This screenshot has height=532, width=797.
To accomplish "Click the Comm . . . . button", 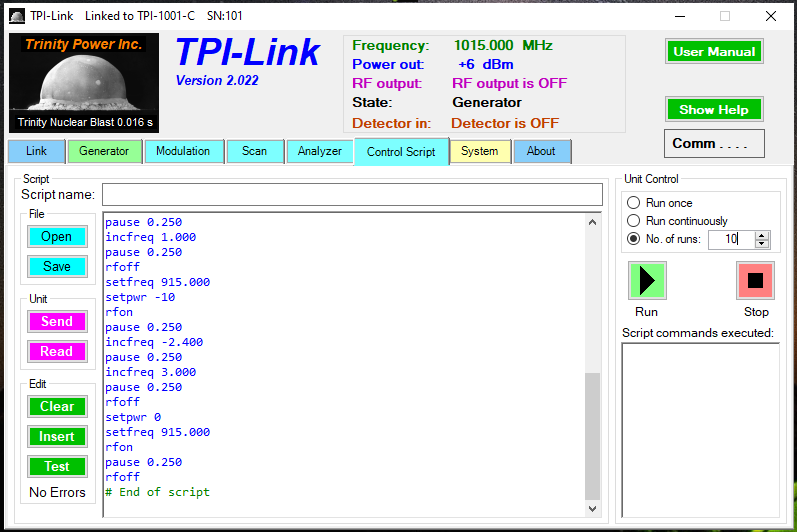I will coord(714,143).
